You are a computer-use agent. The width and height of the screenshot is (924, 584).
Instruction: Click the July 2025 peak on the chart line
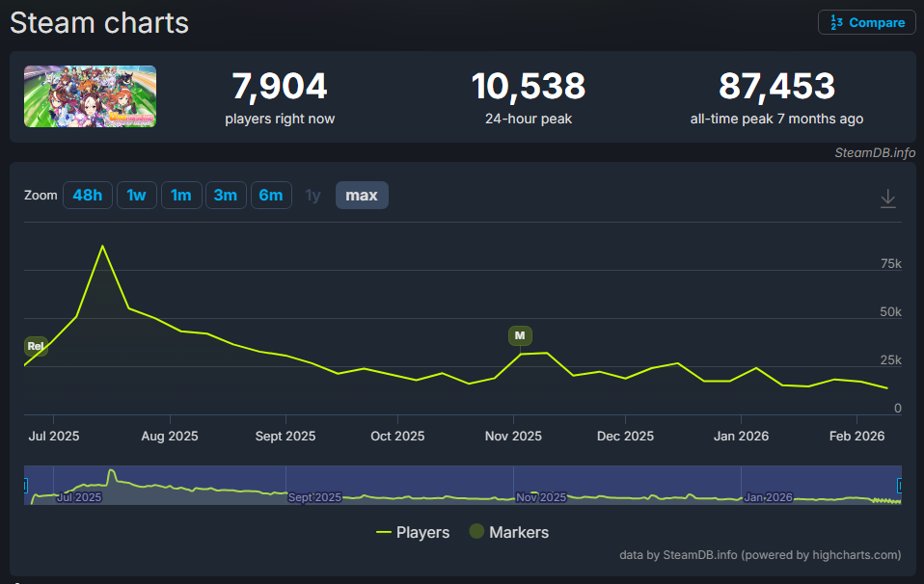[x=102, y=246]
